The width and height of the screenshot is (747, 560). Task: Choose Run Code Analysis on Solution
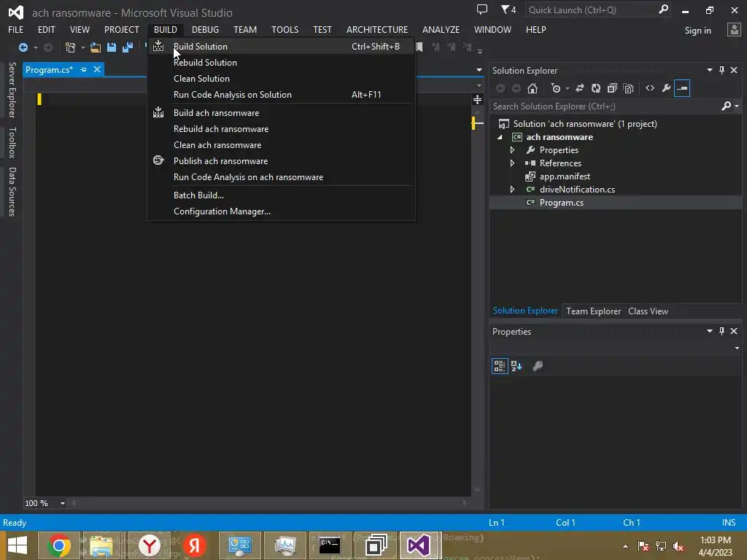(281, 94)
